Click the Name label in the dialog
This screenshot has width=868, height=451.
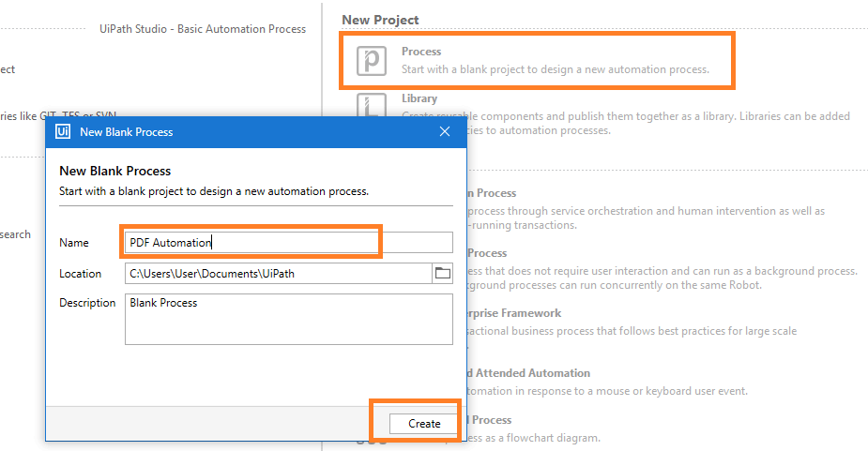tap(73, 243)
